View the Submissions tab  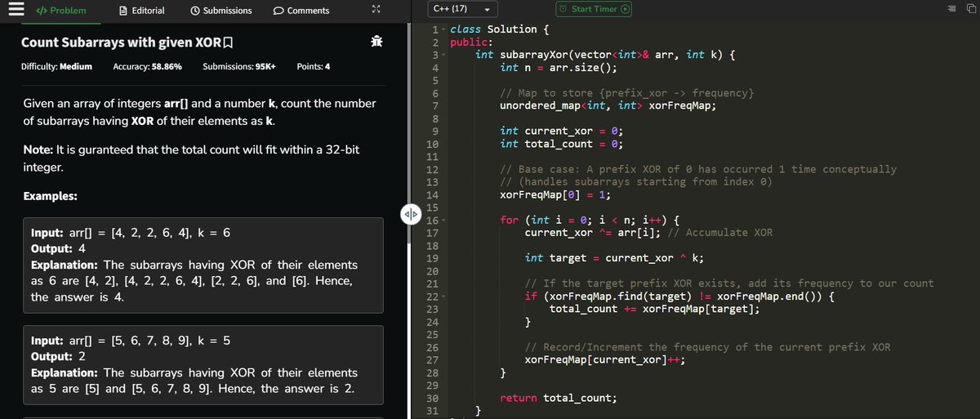tap(220, 11)
